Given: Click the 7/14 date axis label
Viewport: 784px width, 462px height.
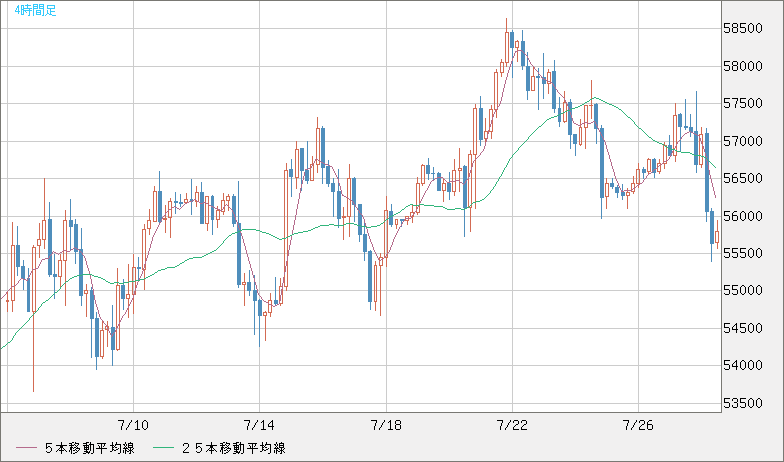Looking at the screenshot, I should pos(259,425).
